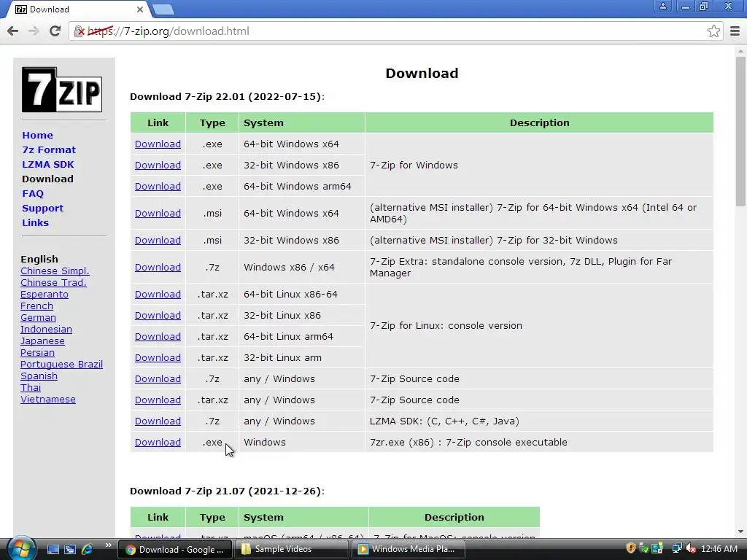
Task: Download .tar.xz for 32-bit Linux arm
Action: pyautogui.click(x=158, y=357)
